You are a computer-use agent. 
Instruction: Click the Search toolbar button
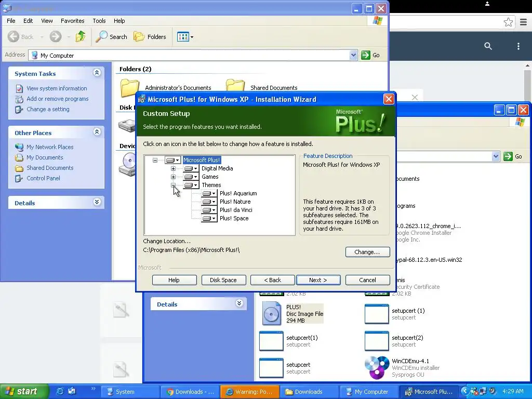111,37
